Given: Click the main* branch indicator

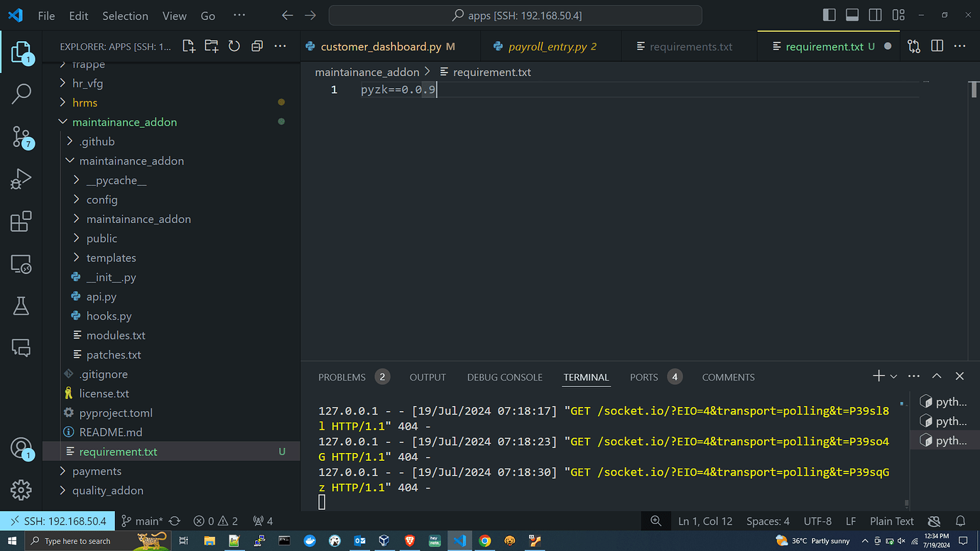Looking at the screenshot, I should [x=147, y=520].
